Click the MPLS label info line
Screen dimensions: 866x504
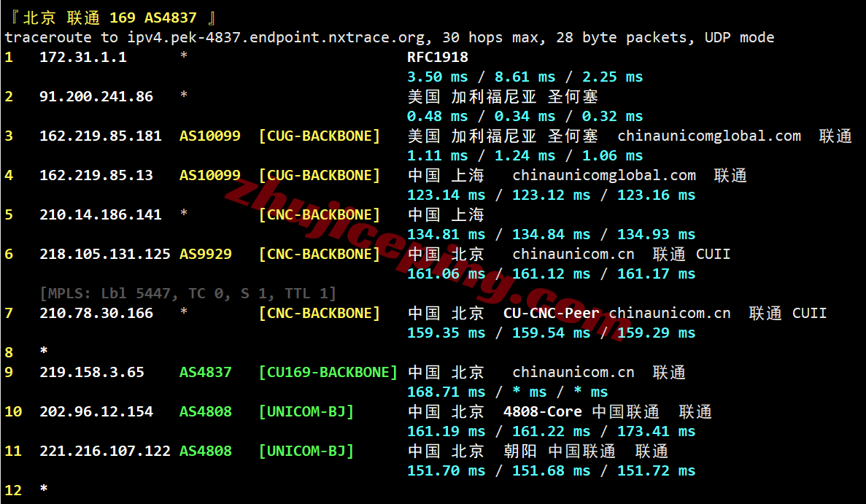(x=187, y=293)
